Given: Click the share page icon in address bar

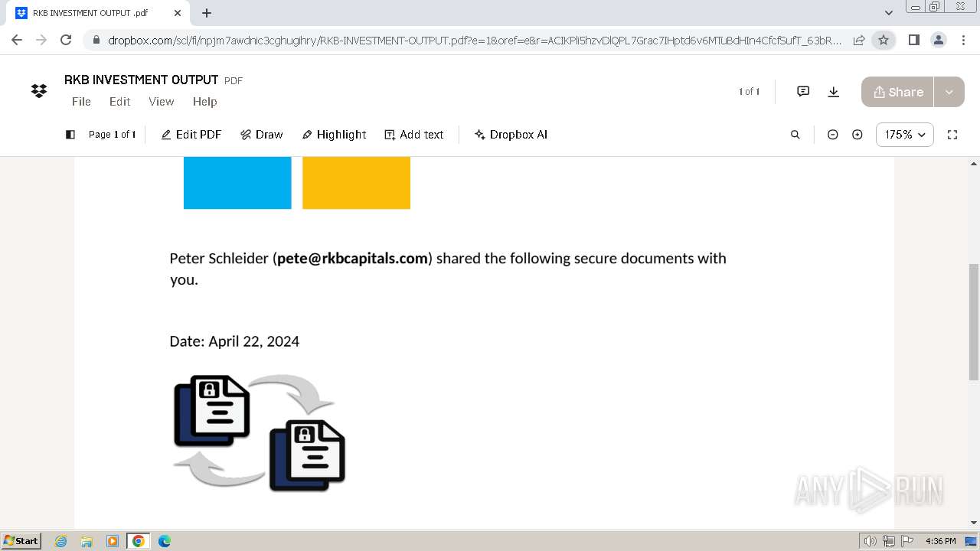Looking at the screenshot, I should tap(859, 40).
